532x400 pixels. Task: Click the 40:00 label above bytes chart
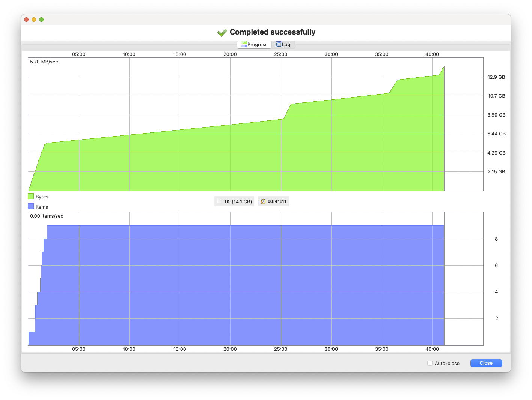(x=432, y=54)
